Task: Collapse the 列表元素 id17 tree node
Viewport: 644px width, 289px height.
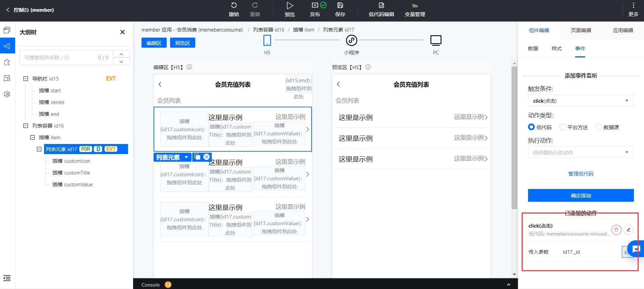Action: pos(39,149)
